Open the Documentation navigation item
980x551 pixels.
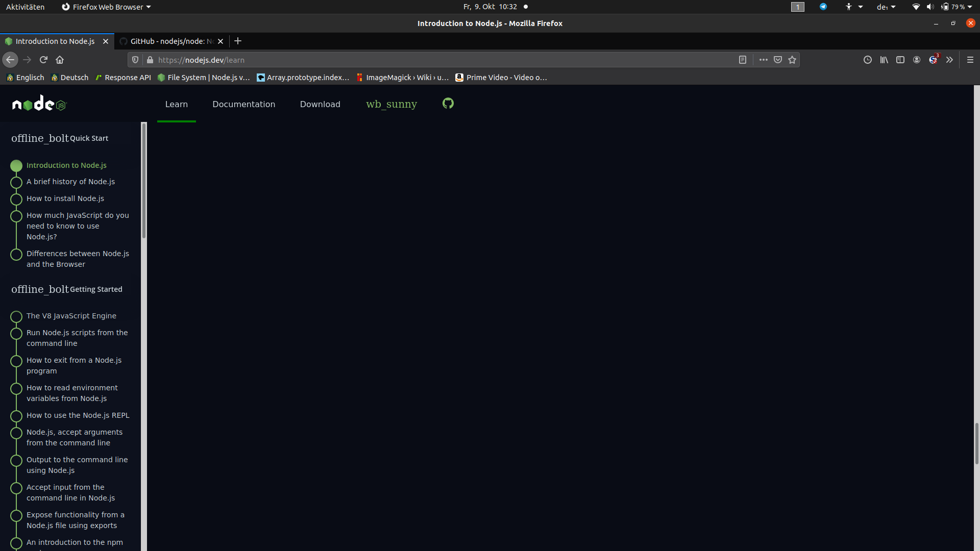point(243,104)
